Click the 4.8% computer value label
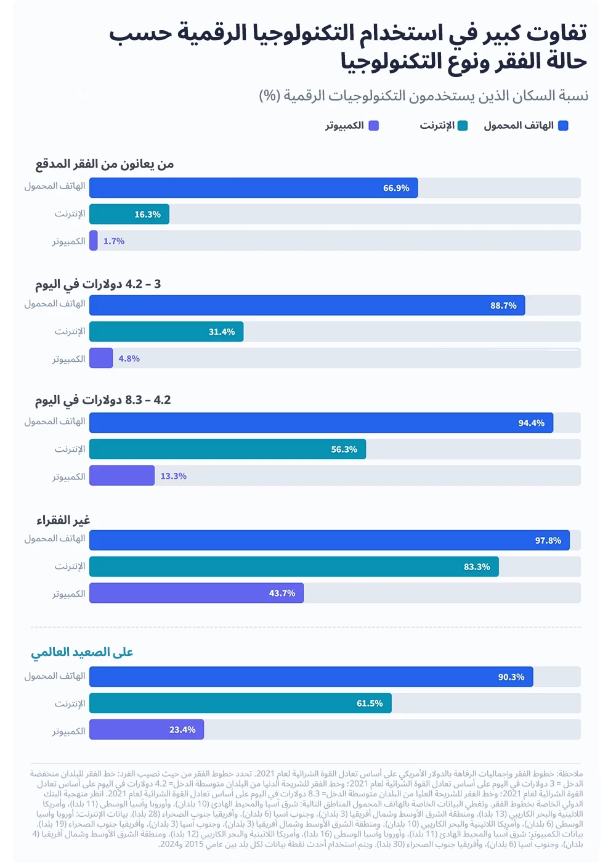This screenshot has height=863, width=616. click(129, 358)
